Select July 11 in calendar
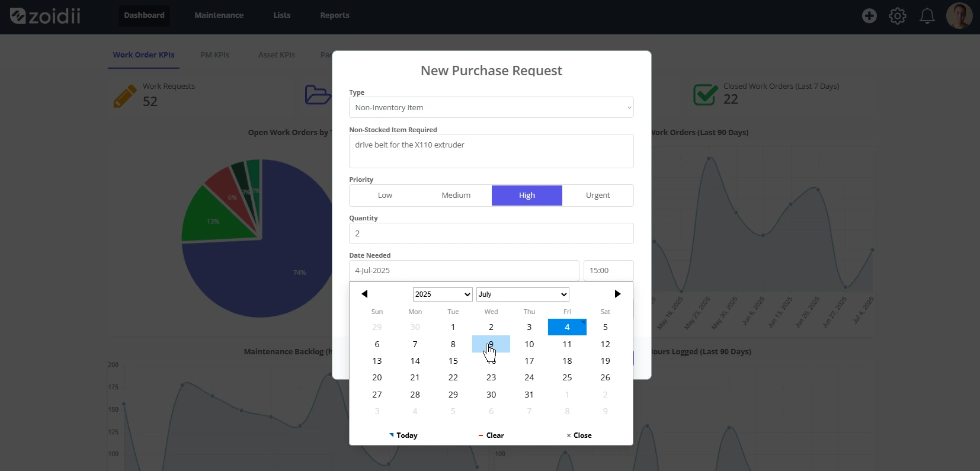980x471 pixels. [567, 344]
